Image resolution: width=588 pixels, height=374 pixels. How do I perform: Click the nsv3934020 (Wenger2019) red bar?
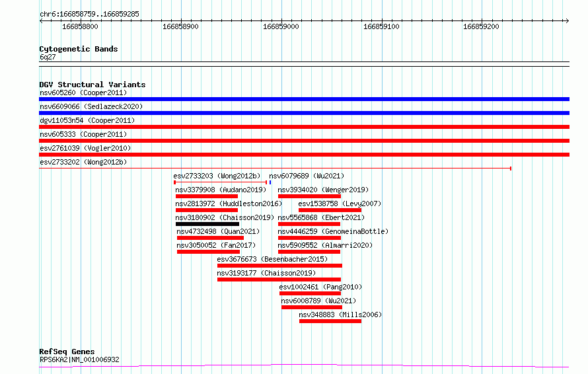(309, 196)
